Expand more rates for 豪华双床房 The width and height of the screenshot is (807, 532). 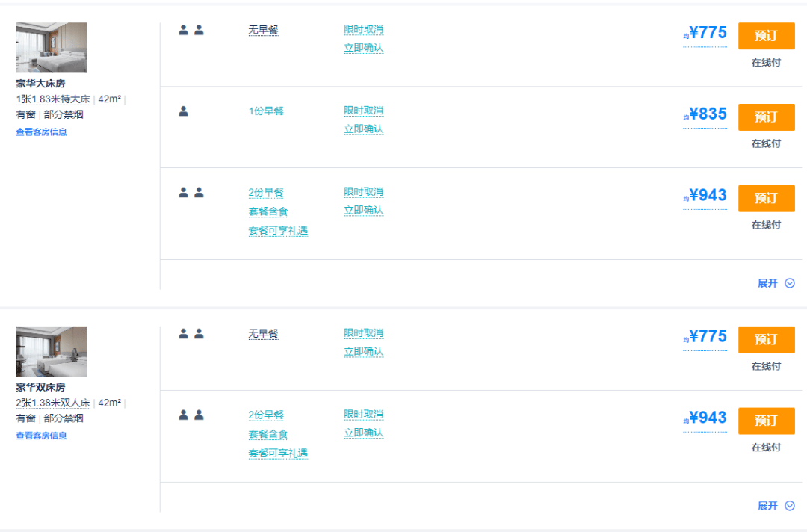[776, 507]
